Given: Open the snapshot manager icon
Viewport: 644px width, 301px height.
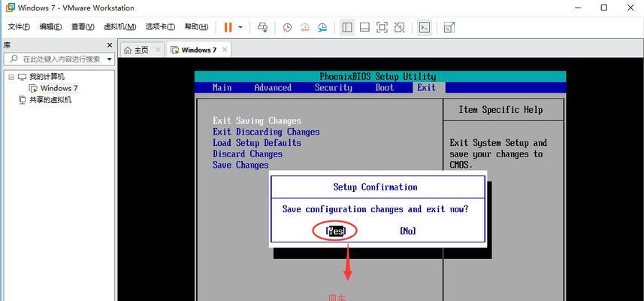Looking at the screenshot, I should (322, 27).
